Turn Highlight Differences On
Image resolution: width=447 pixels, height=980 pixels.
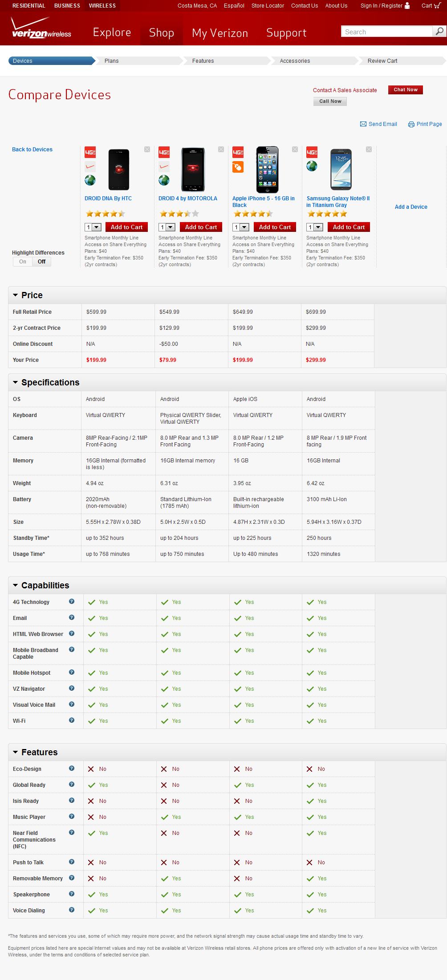[23, 262]
